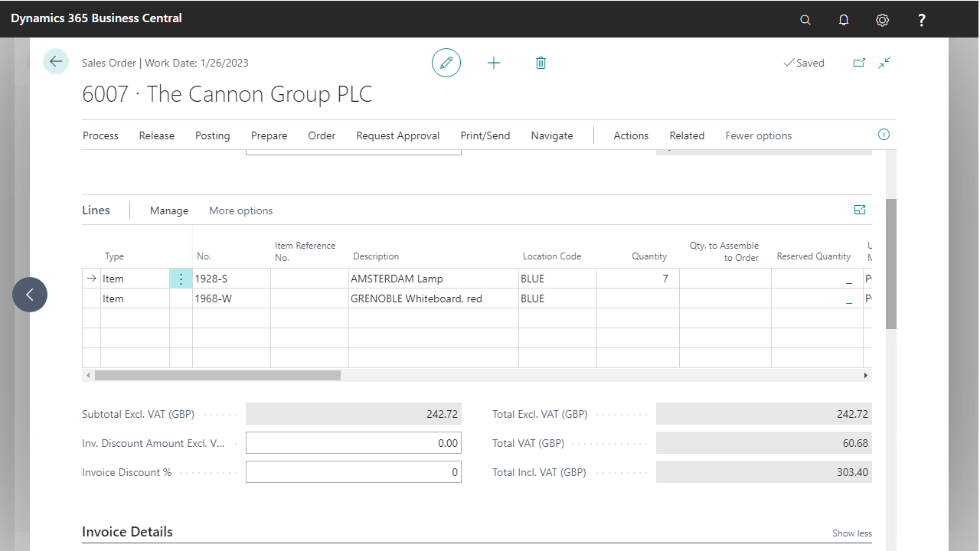The width and height of the screenshot is (980, 551).
Task: Click the left arrow of horizontal scrollbar
Action: coord(88,376)
